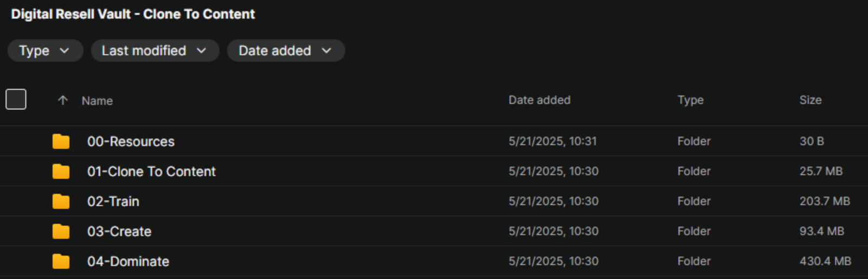
Task: Sort by Date added column header
Action: pos(539,100)
